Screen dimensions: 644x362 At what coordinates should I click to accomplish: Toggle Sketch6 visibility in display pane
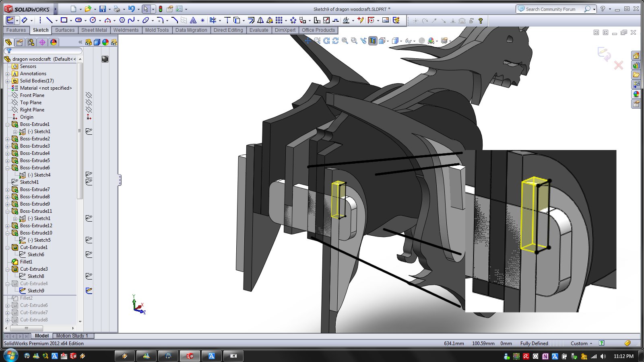point(89,255)
